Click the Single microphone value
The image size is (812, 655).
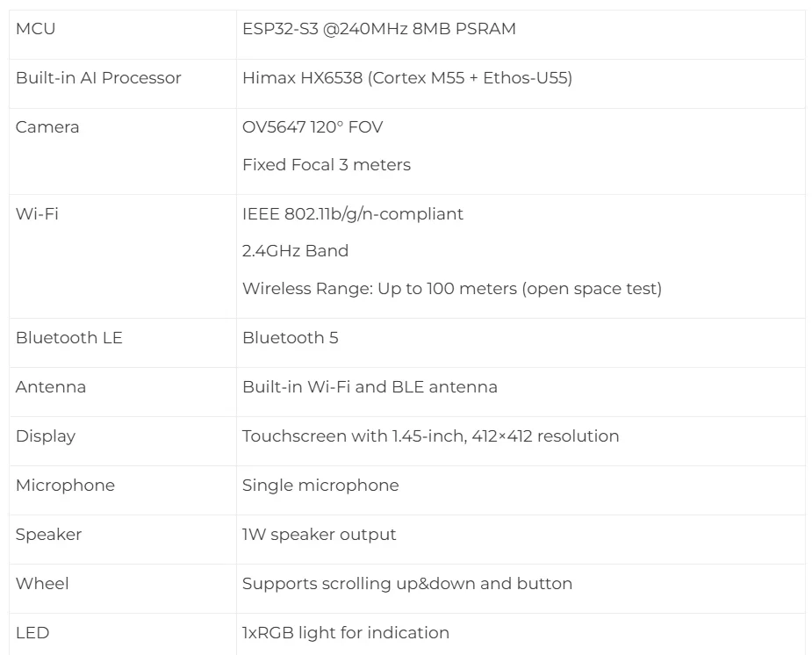320,486
